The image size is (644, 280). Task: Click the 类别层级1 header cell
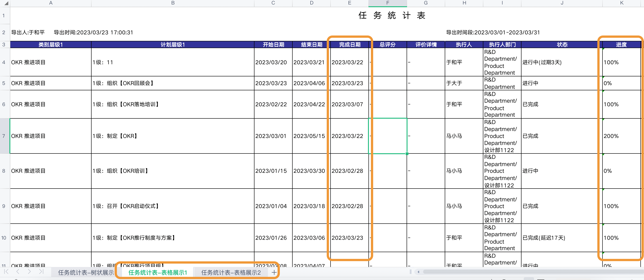[51, 44]
